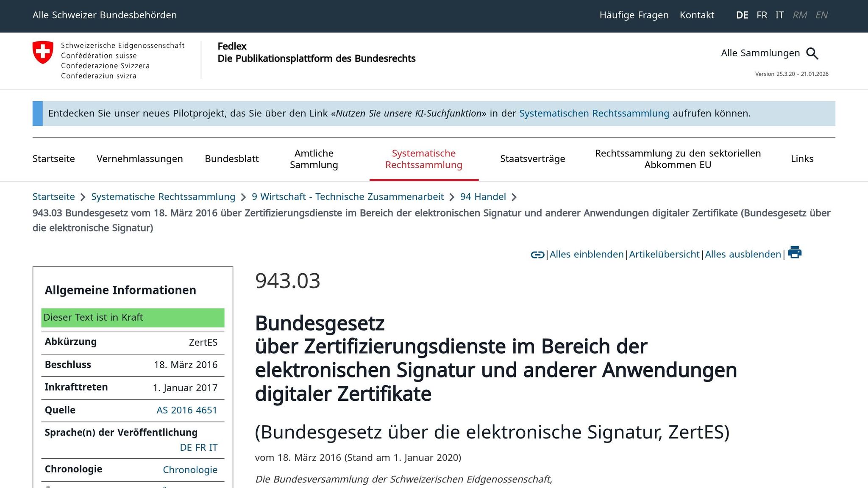Click the copy permalink chain icon
This screenshot has height=488, width=868.
click(537, 255)
